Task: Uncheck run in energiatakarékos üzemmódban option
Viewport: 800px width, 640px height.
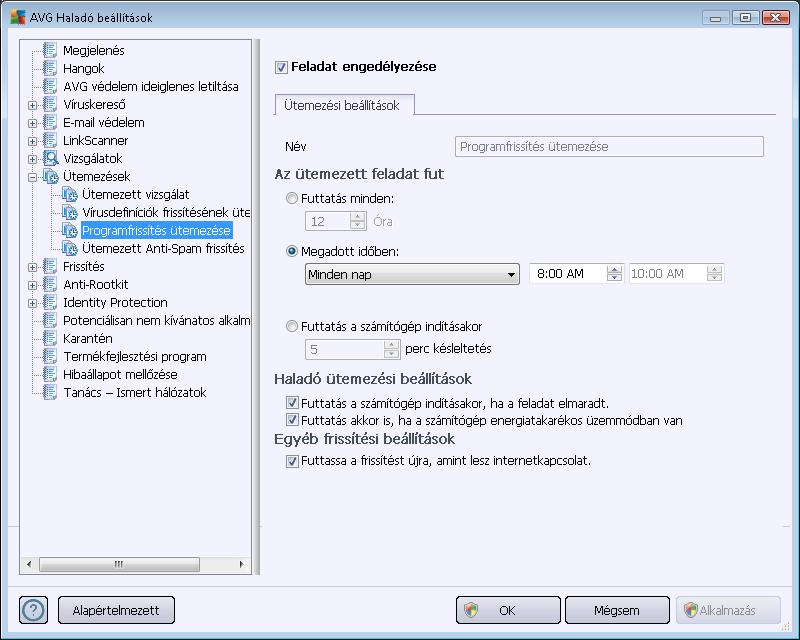Action: point(292,420)
